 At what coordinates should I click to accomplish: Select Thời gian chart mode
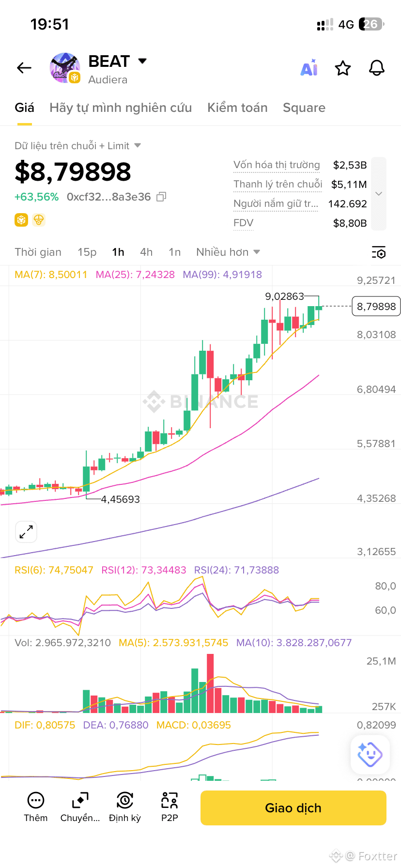click(38, 252)
